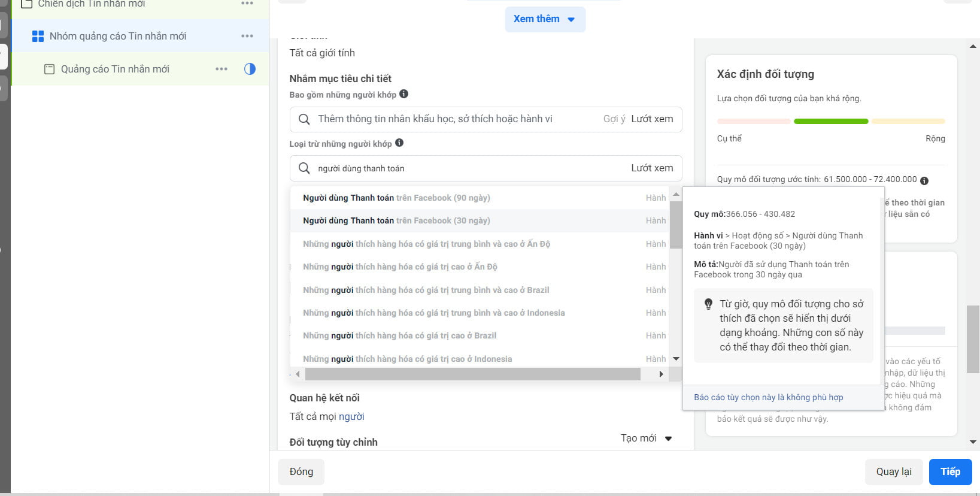The width and height of the screenshot is (980, 496).
Task: Click the người link under Quan hệ kết nối
Action: click(351, 417)
